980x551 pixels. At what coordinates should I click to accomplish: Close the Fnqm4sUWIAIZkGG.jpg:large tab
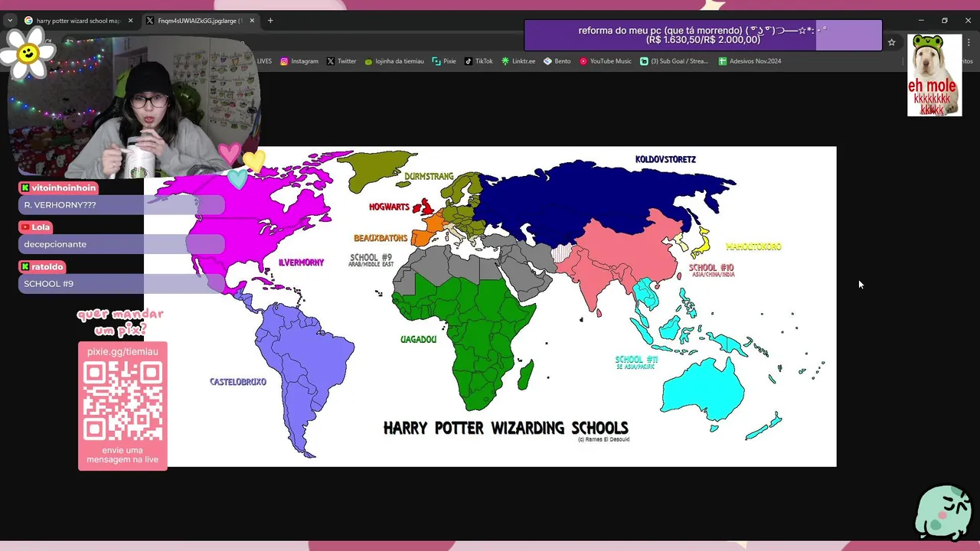click(x=252, y=21)
